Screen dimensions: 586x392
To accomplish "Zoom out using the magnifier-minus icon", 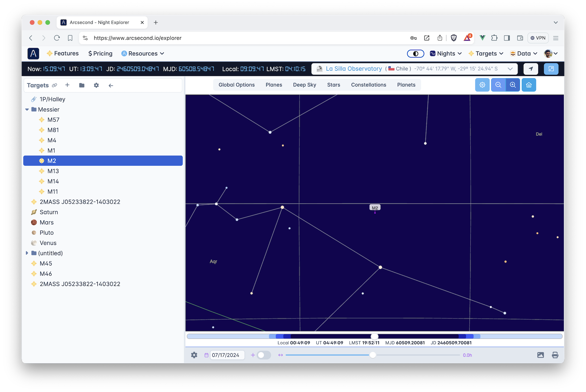I will click(x=498, y=85).
